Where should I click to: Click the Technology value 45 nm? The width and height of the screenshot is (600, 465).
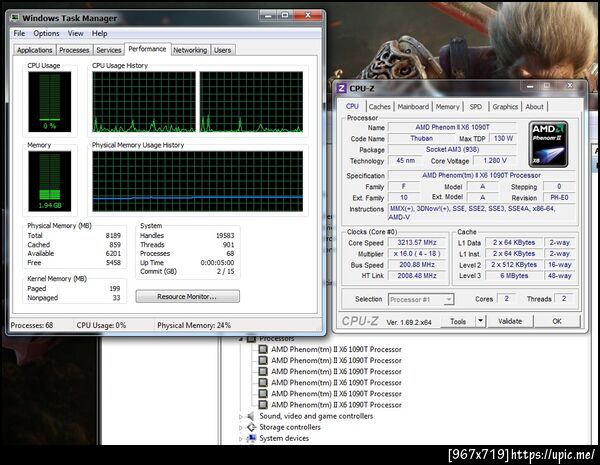pos(405,161)
